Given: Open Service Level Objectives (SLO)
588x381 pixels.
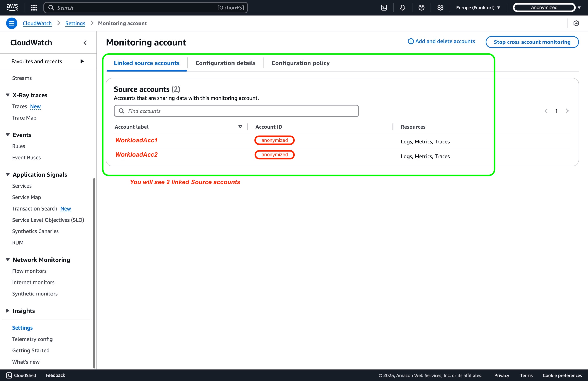Looking at the screenshot, I should coord(48,220).
